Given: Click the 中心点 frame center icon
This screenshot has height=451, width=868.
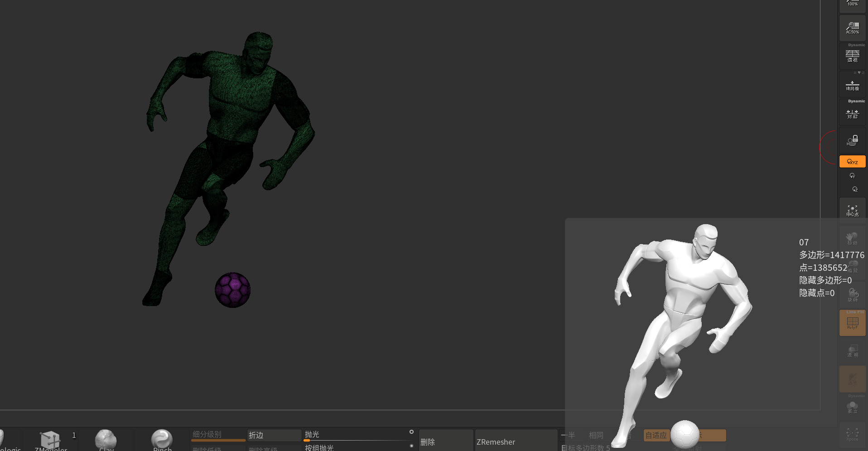Looking at the screenshot, I should pos(853,211).
